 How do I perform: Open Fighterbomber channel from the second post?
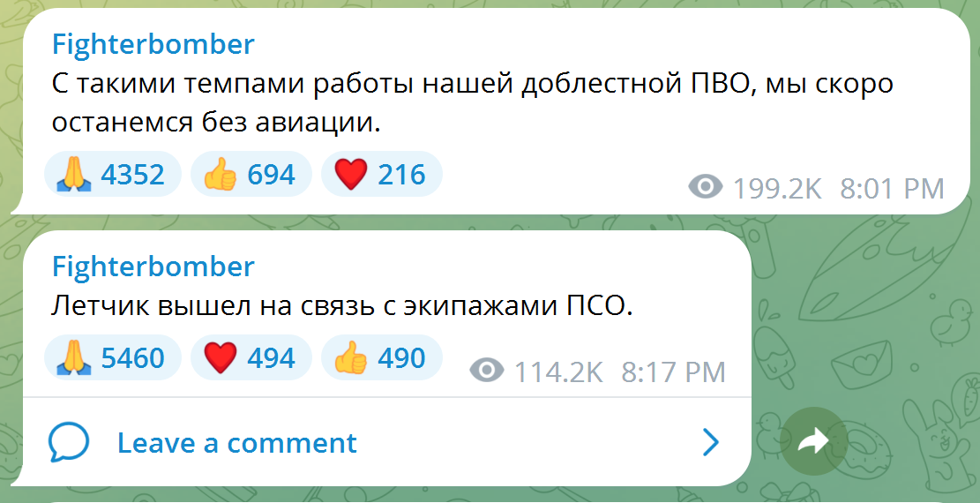coord(153,267)
